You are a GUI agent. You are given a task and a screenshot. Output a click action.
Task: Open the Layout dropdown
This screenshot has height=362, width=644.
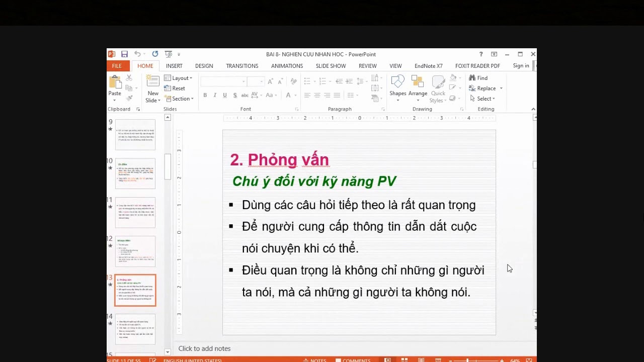point(178,78)
